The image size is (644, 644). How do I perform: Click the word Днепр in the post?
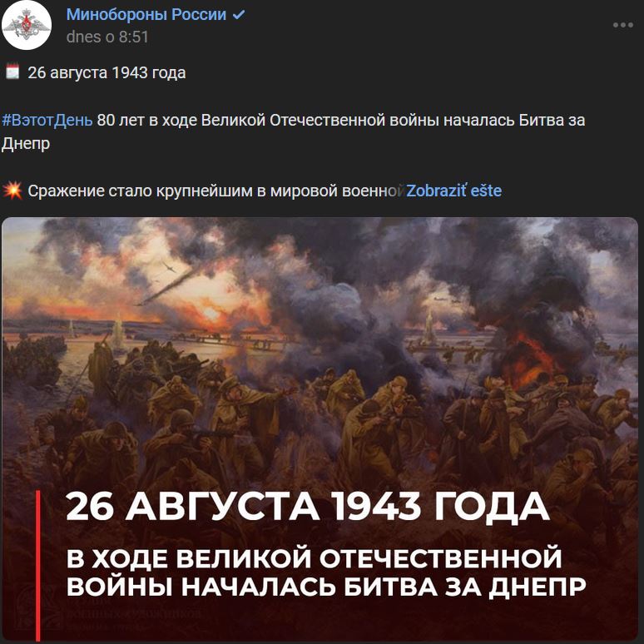point(26,144)
